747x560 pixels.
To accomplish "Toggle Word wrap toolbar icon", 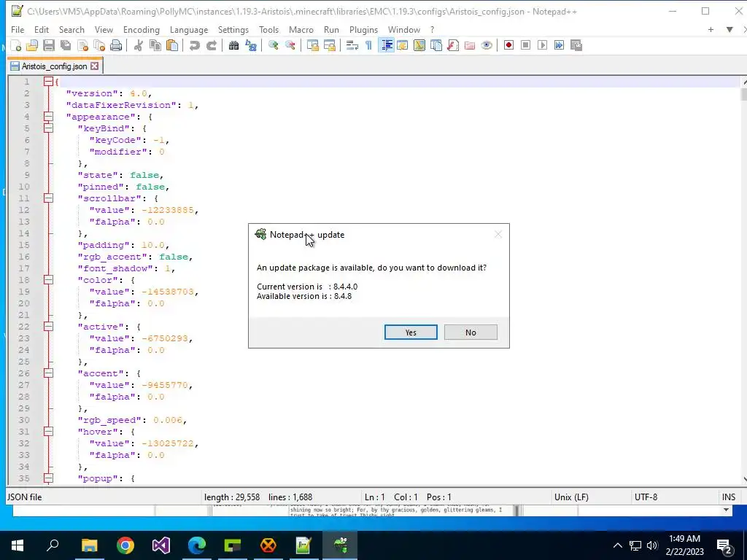I will click(352, 46).
